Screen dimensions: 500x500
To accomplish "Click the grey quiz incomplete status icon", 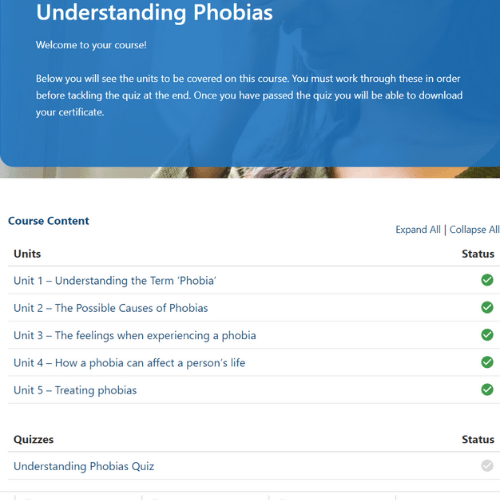I will click(487, 466).
